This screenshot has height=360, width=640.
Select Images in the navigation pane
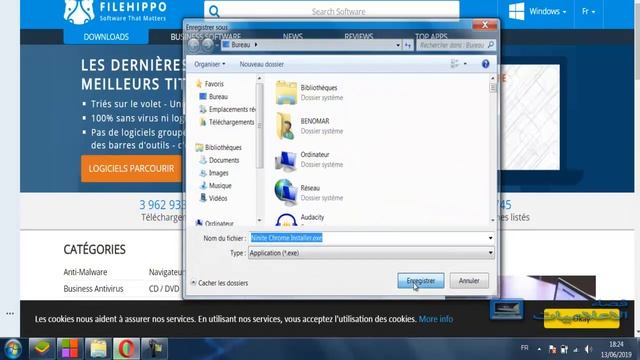point(214,173)
